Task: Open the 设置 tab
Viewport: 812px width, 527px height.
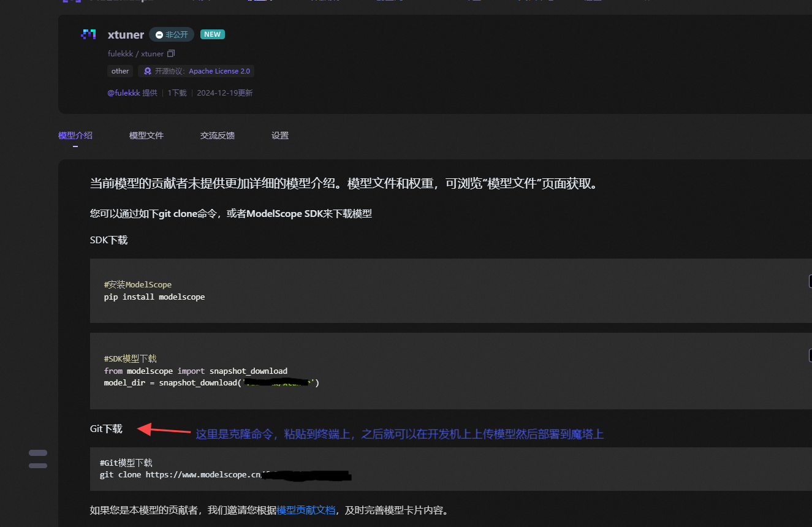Action: (280, 135)
